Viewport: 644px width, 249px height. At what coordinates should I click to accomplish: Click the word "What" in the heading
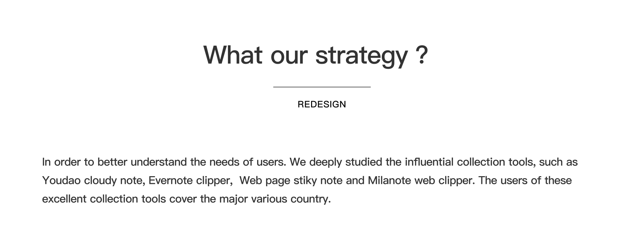tap(233, 55)
